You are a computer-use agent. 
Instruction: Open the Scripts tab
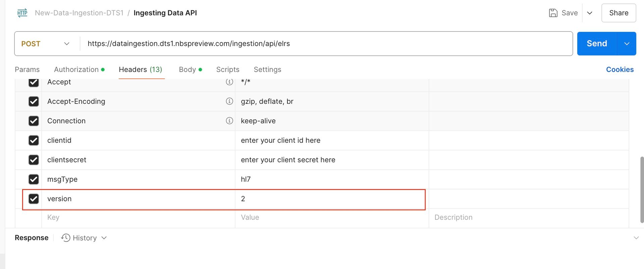228,69
